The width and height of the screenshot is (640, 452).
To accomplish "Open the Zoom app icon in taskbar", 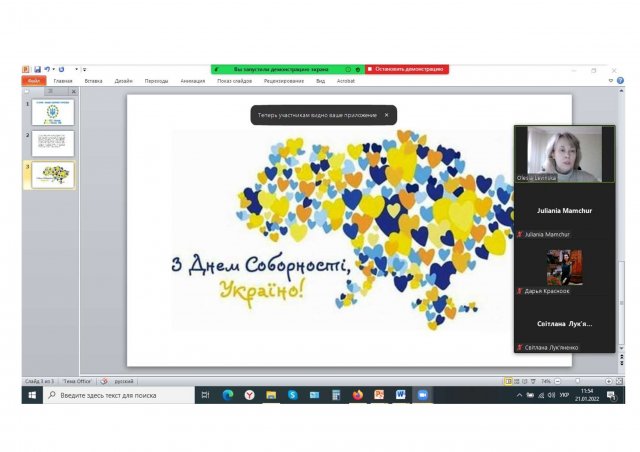I will pyautogui.click(x=422, y=395).
